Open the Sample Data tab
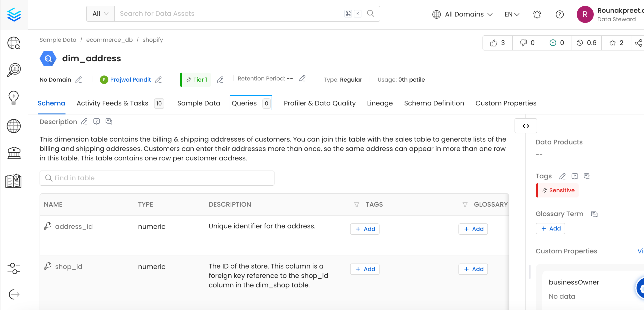The image size is (644, 310). coord(198,103)
